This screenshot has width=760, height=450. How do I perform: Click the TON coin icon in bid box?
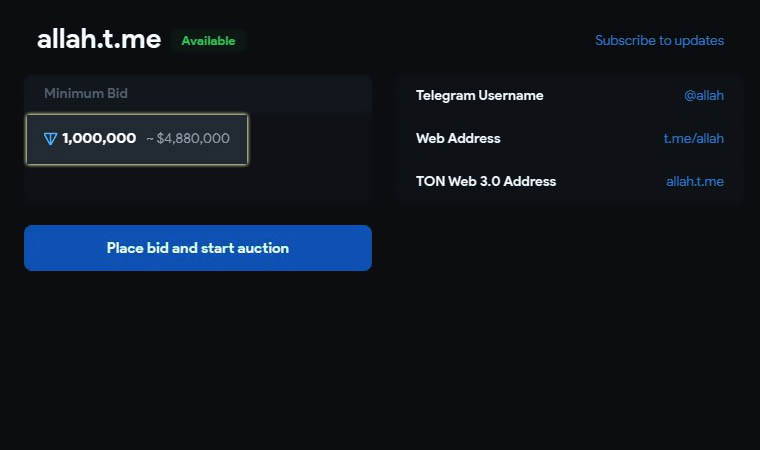coord(51,139)
